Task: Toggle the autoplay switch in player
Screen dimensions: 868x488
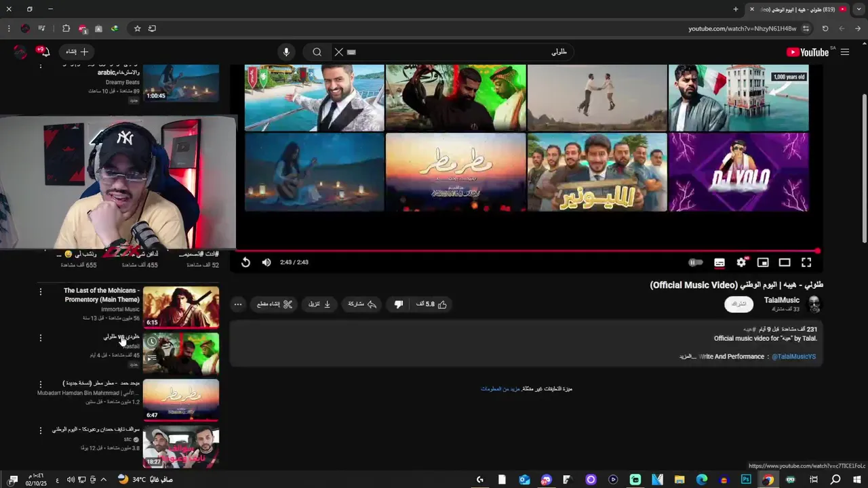Action: tap(696, 262)
